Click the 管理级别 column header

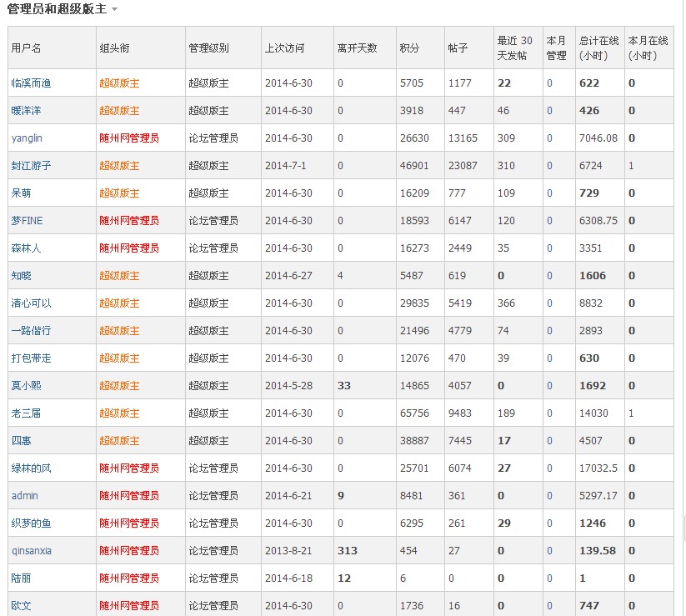[208, 48]
